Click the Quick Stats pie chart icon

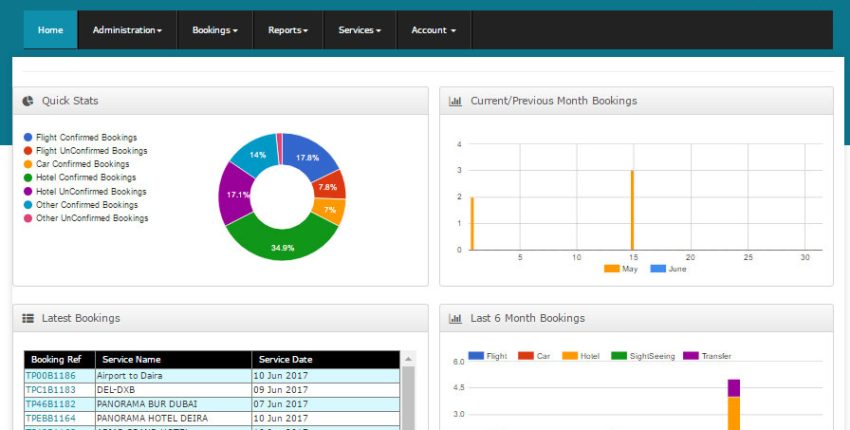point(28,101)
